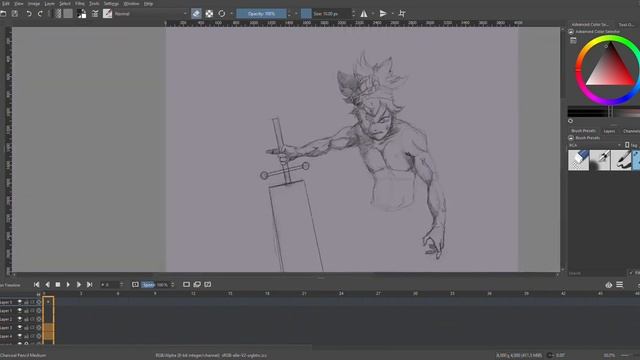This screenshot has width=640, height=360.
Task: Toggle vertical mirror tool
Action: click(383, 13)
